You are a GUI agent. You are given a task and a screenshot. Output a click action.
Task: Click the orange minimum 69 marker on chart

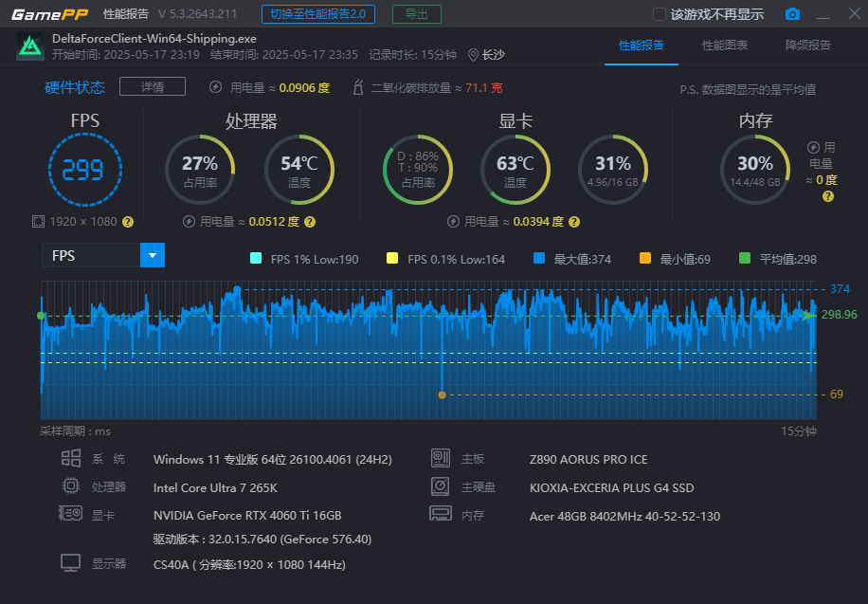coord(442,395)
